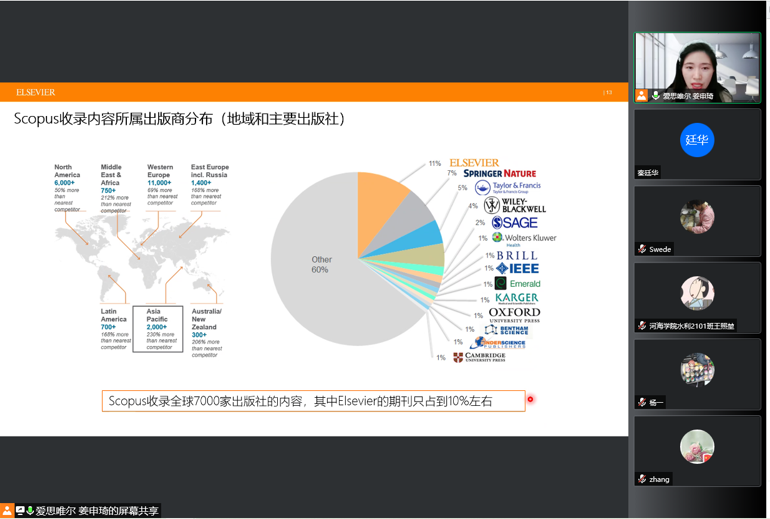The image size is (770, 519).
Task: Click the orange person icon at bottom-left corner
Action: [7, 511]
